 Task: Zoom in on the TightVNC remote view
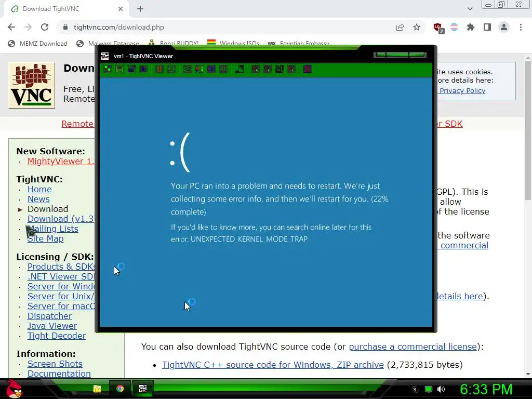click(256, 69)
